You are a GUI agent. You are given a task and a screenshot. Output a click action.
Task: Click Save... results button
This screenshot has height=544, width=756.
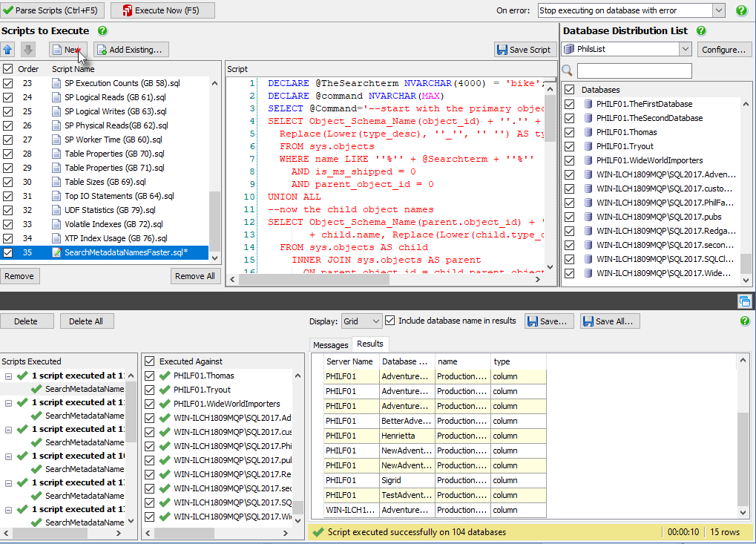549,321
